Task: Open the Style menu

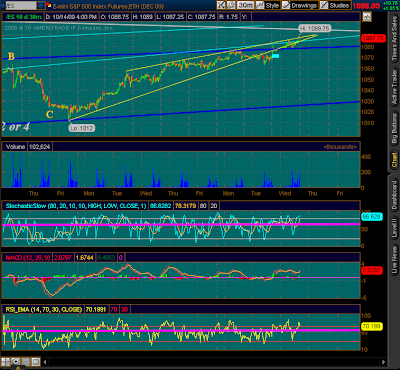Action: [x=268, y=5]
